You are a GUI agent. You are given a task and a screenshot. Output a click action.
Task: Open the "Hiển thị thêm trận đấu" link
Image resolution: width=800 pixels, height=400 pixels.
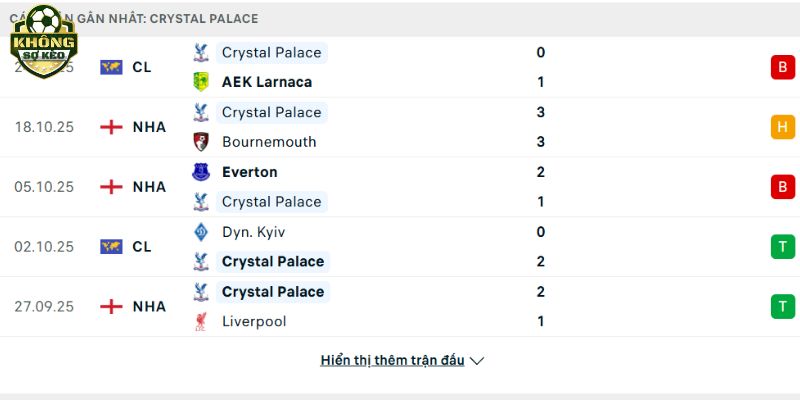pyautogui.click(x=392, y=361)
